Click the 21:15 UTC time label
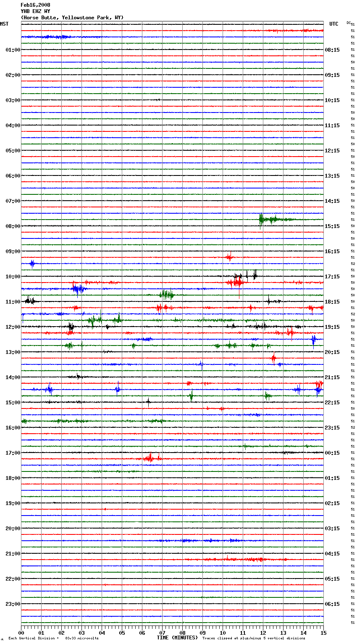The width and height of the screenshot is (357, 644). (332, 377)
